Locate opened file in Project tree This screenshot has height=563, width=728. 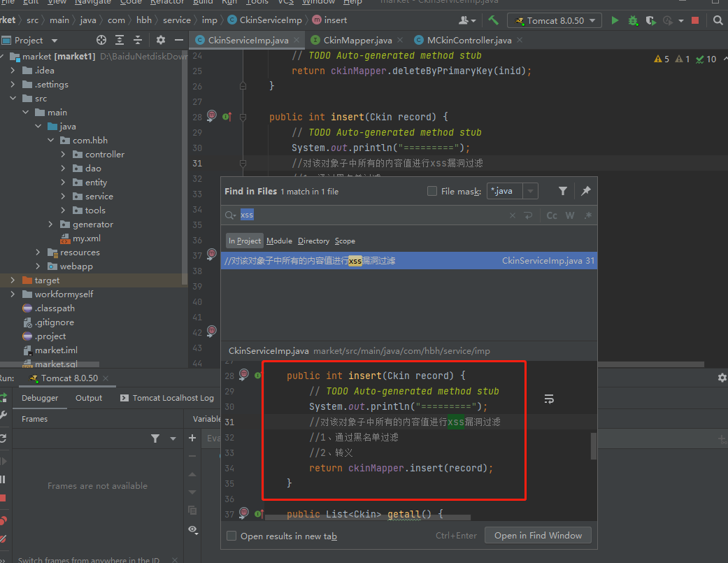point(101,40)
